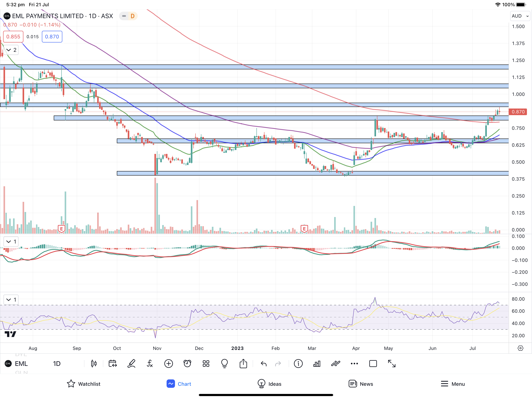Open the 1D timeframe selector in toolbar

pyautogui.click(x=57, y=364)
